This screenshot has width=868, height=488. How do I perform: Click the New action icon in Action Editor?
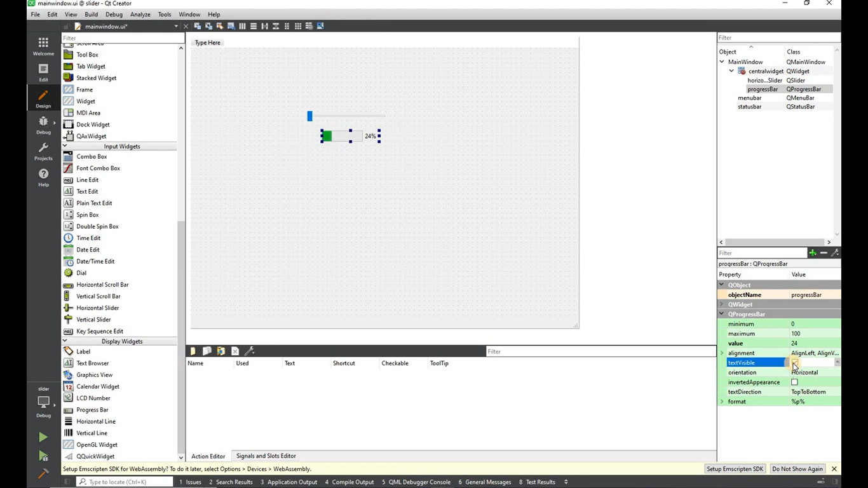click(193, 351)
